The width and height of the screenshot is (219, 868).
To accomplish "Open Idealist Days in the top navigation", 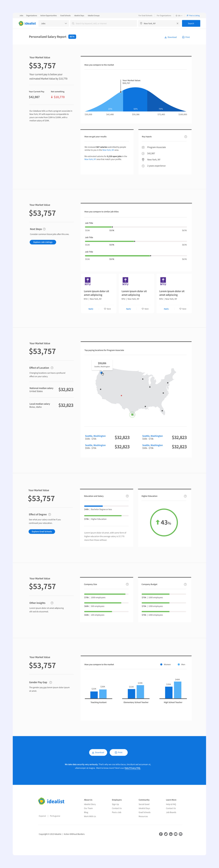I will (x=79, y=15).
